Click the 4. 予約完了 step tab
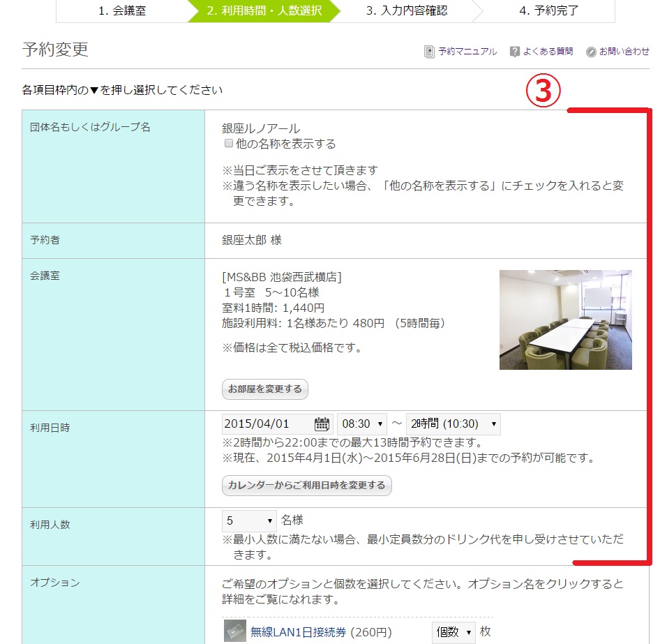Viewport: 667px width, 644px height. (x=548, y=10)
